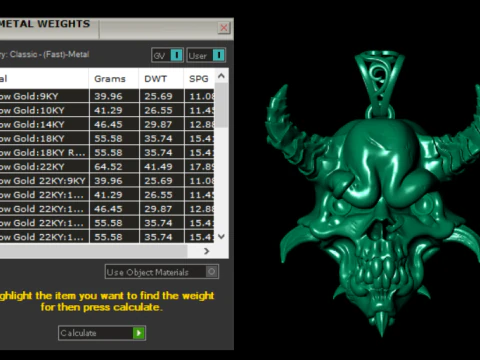Image resolution: width=480 pixels, height=360 pixels.
Task: Click the vertical scrollbar thumb
Action: point(221,105)
